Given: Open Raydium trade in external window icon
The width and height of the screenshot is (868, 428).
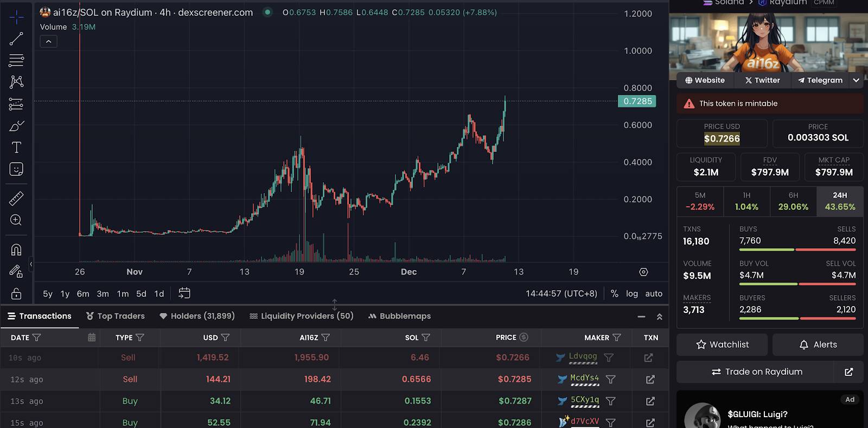Looking at the screenshot, I should click(849, 372).
